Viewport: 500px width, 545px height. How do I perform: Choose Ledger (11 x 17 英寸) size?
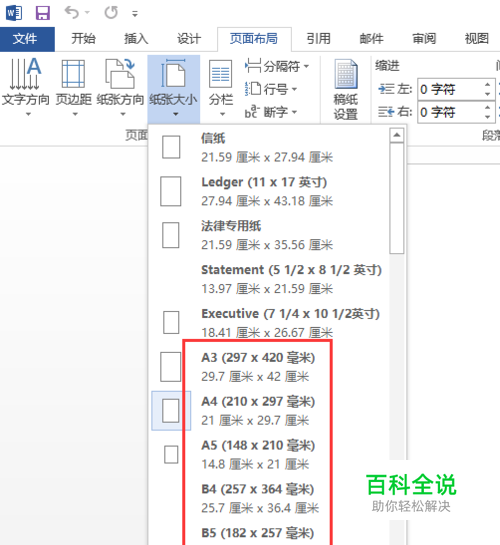click(270, 191)
